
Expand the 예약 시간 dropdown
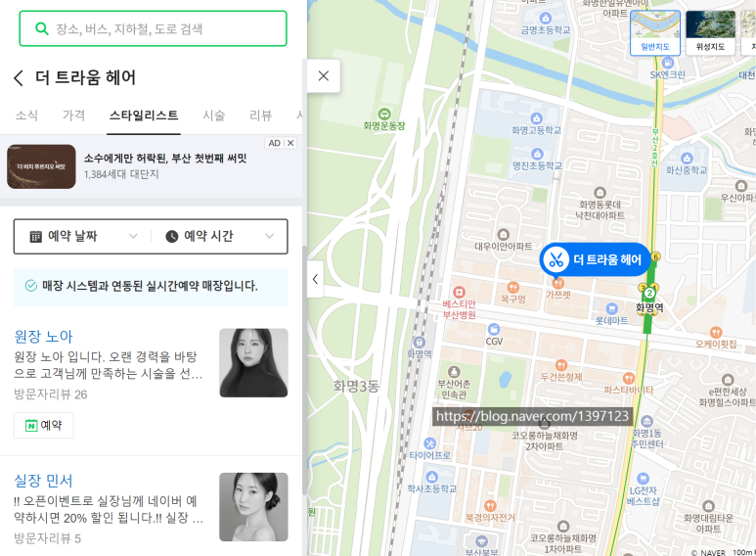coord(219,236)
